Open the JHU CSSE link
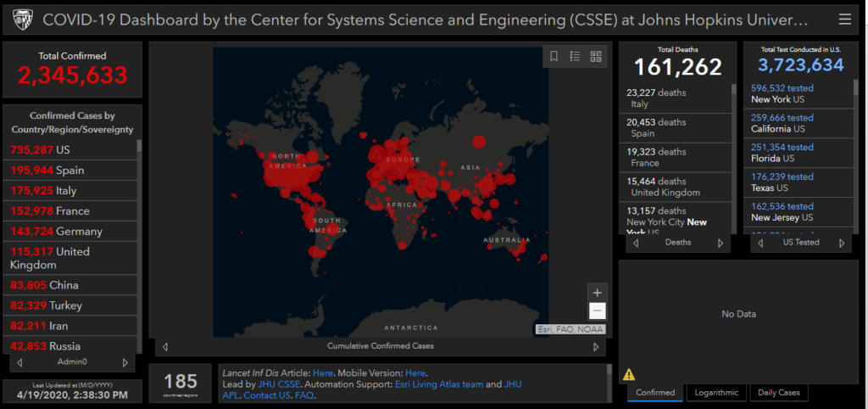Viewport: 868px width, 409px height. [279, 384]
